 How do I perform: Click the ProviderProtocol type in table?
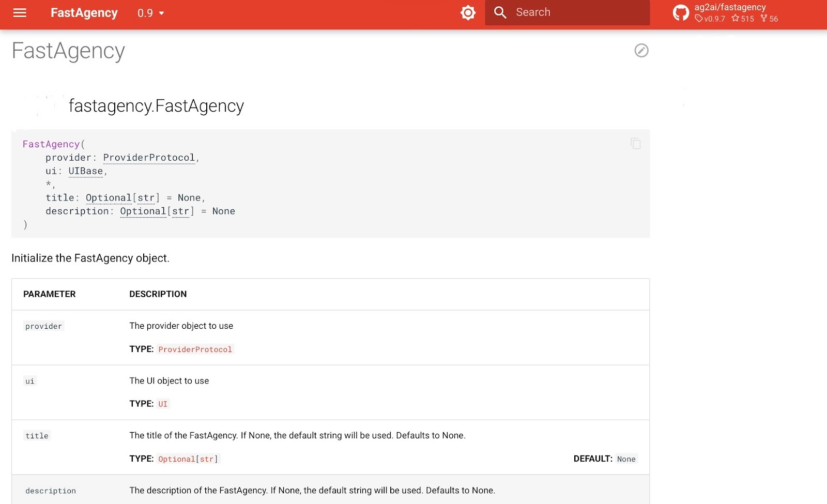195,349
